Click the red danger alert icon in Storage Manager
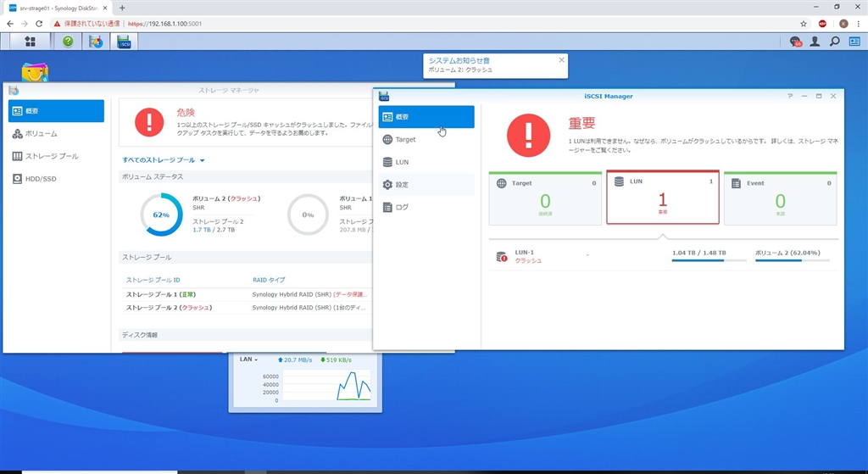The width and height of the screenshot is (868, 474). click(x=149, y=122)
